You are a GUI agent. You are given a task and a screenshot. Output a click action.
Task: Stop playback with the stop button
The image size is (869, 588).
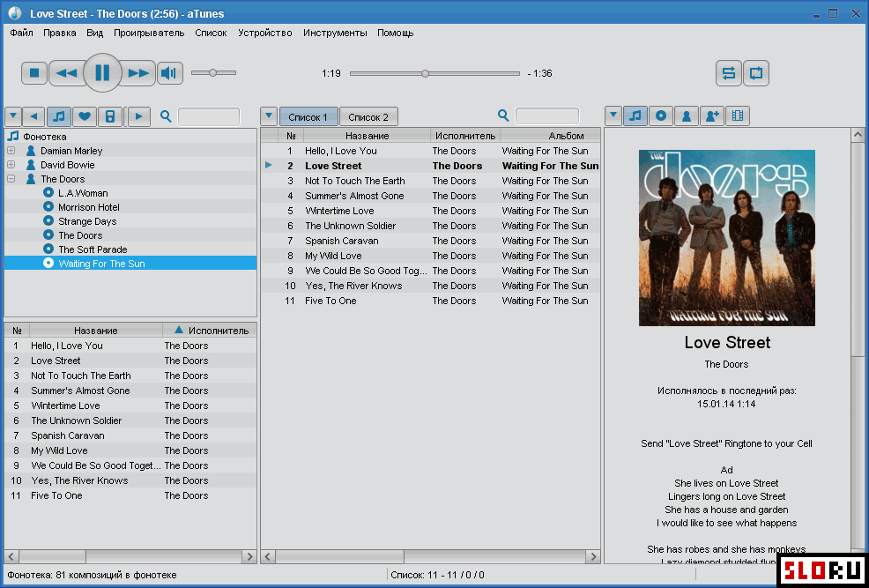point(34,73)
